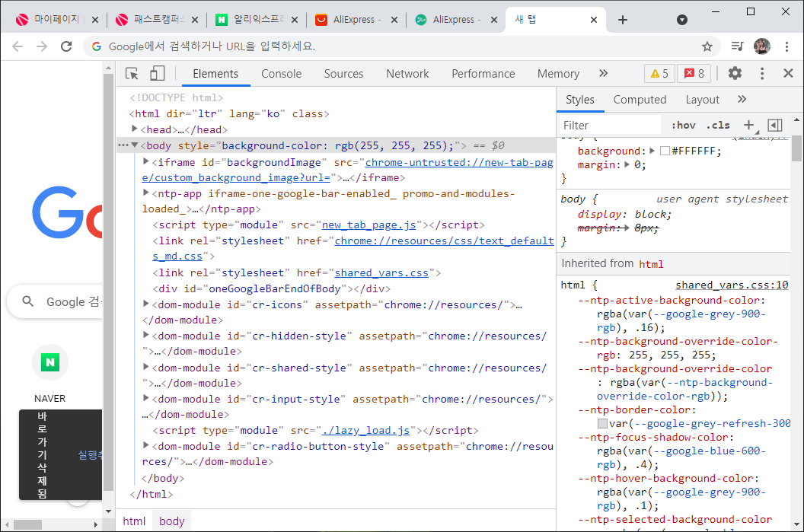
Task: Open the Chrome three-dot menu
Action: 786,46
